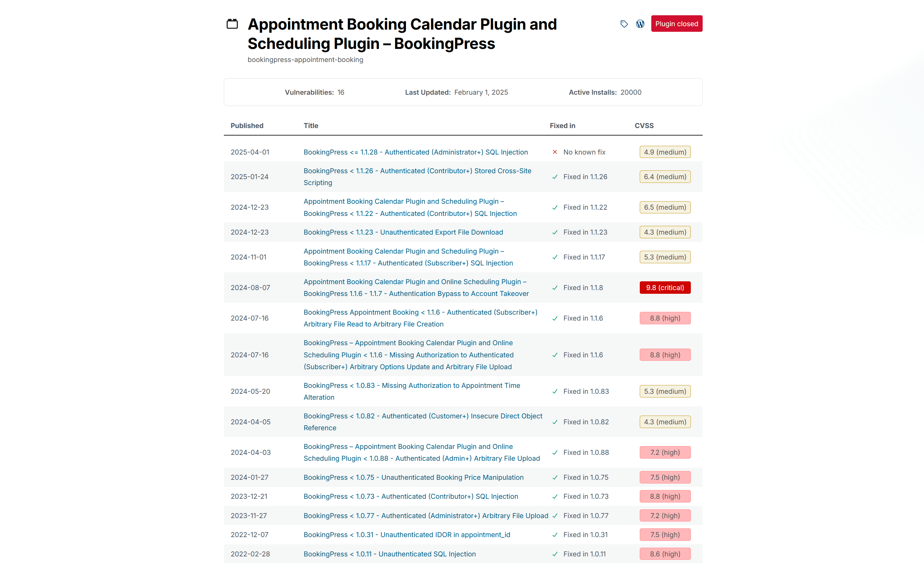
Task: Click the 8.6 (high) CVSS badge
Action: click(665, 554)
